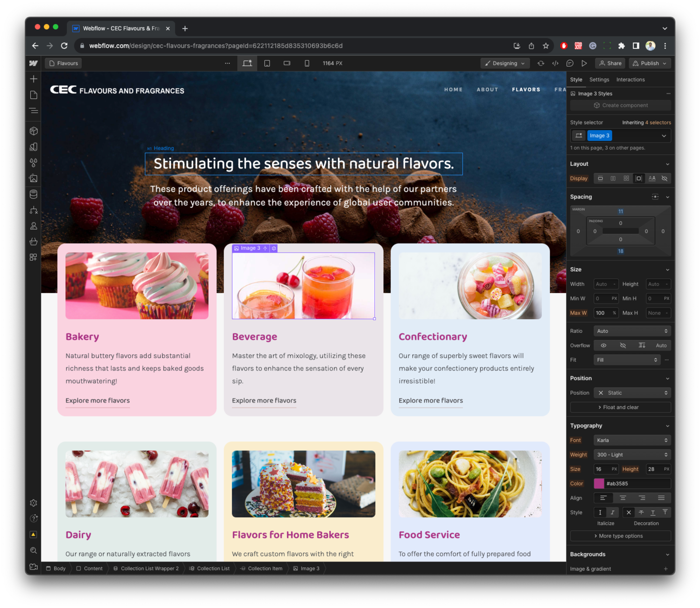This screenshot has height=608, width=700.
Task: Expand More type options
Action: 621,536
